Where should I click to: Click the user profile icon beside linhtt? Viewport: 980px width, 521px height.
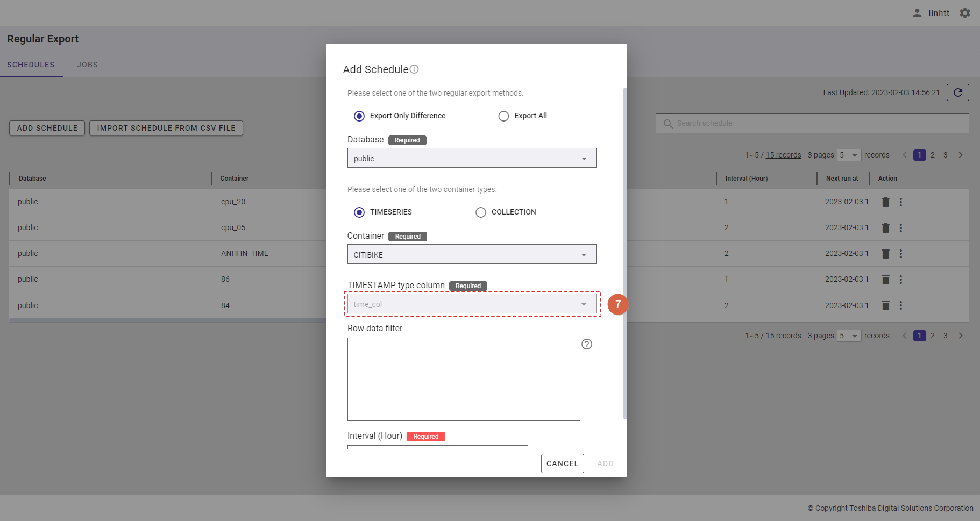pyautogui.click(x=917, y=13)
